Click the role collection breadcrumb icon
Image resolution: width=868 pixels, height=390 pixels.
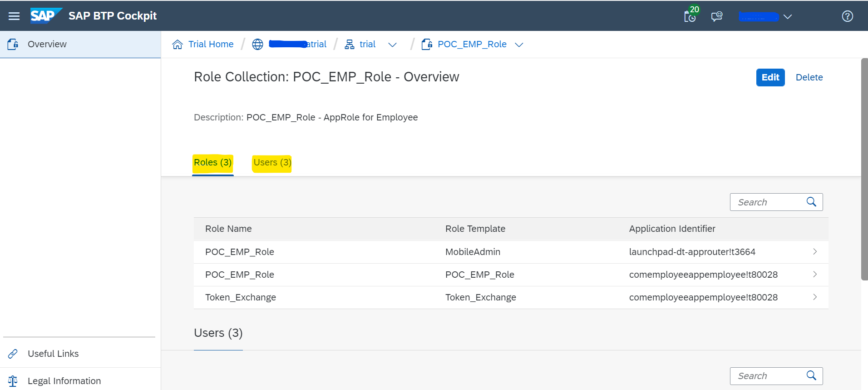pos(427,44)
